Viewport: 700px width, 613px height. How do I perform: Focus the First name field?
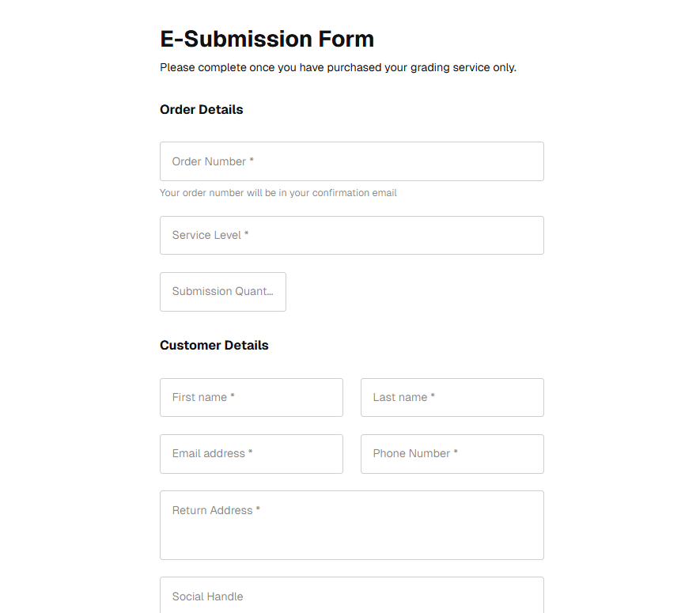[251, 397]
